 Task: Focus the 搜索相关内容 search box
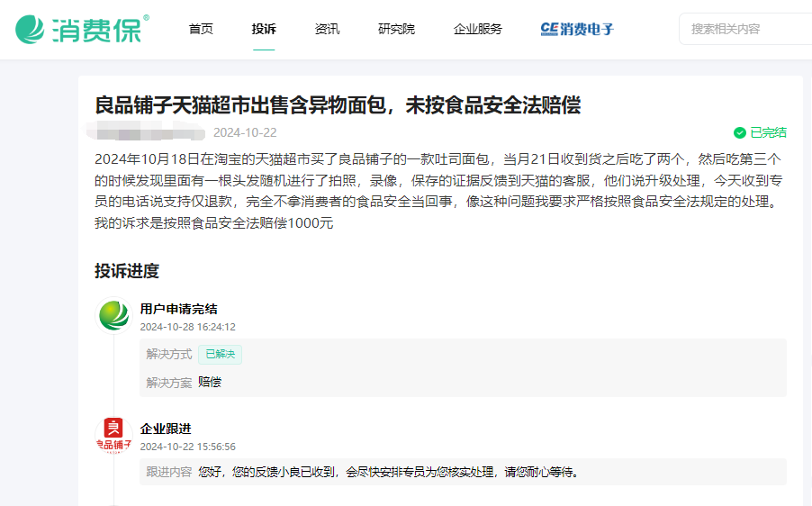tap(745, 29)
